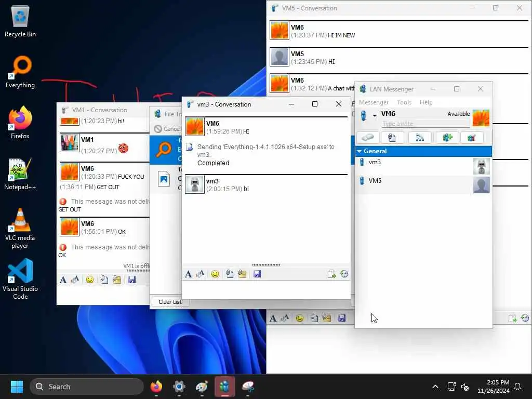Viewport: 532px width, 399px height.
Task: Open font color tool in vm3 conversation
Action: click(x=200, y=274)
